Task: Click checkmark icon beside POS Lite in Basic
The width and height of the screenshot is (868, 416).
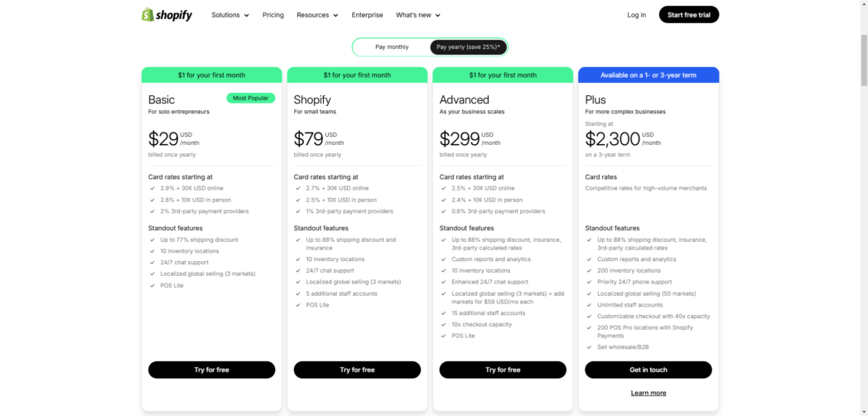Action: coord(152,286)
